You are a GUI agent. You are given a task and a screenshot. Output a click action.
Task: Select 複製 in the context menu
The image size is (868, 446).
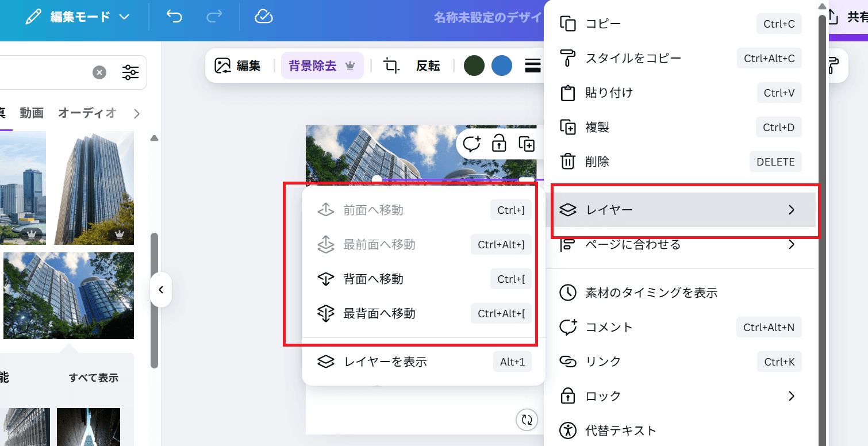coord(680,127)
